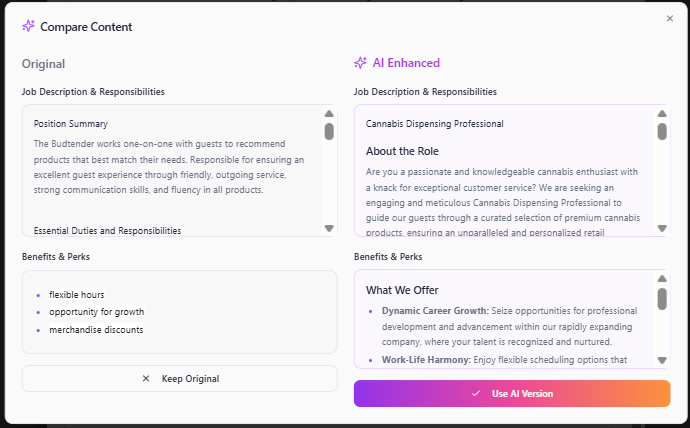Viewport: 690px width, 428px height.
Task: Choose the Keep Original button
Action: pyautogui.click(x=180, y=379)
